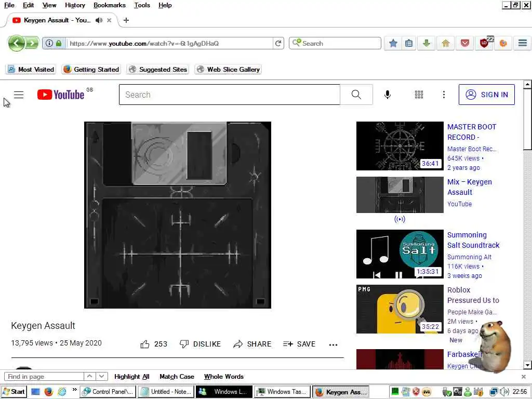Toggle Highlight All in find bar
This screenshot has width=532, height=399.
point(131,377)
